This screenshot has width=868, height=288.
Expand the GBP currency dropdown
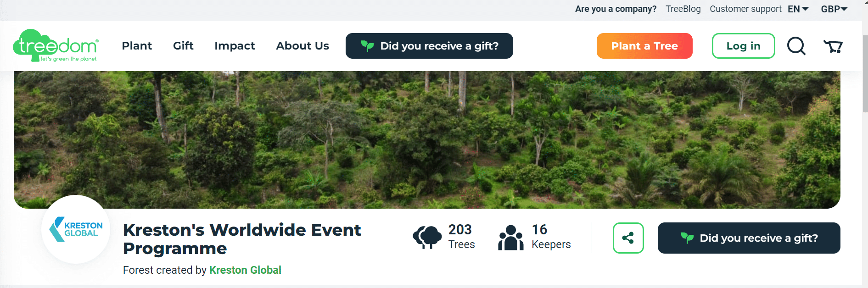pos(834,9)
